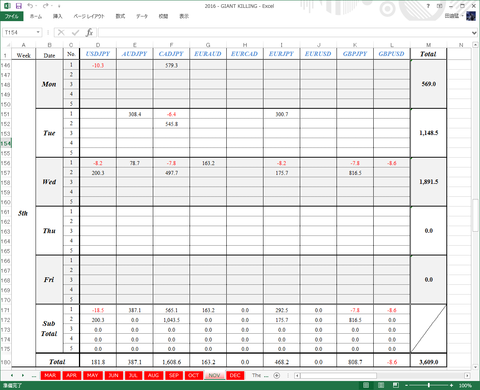Select the 5th week label cell
480x390 pixels.
[23, 213]
